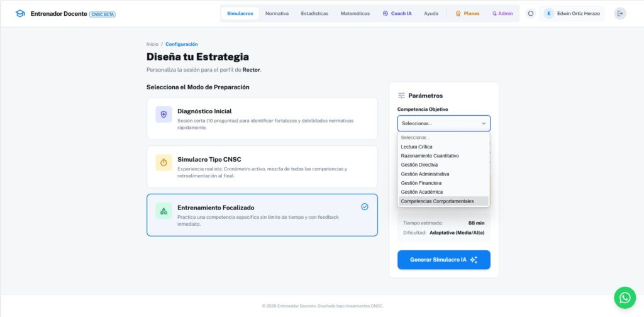Screen dimensions: 644x317
Task: Collapse the Competencia Objetivo dropdown
Action: (x=443, y=123)
